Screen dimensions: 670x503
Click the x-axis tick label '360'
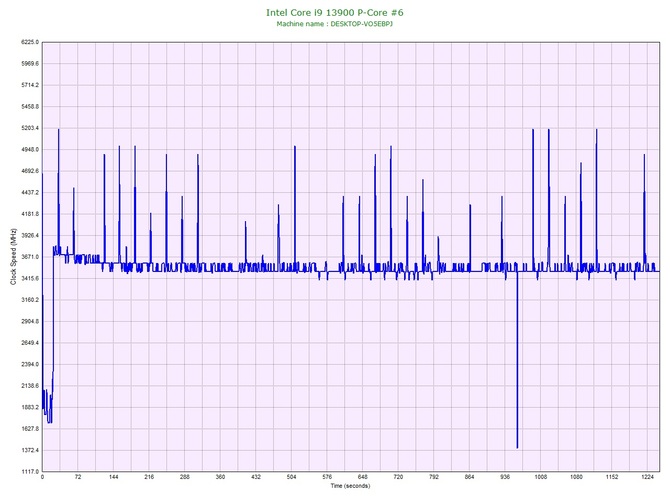220,477
